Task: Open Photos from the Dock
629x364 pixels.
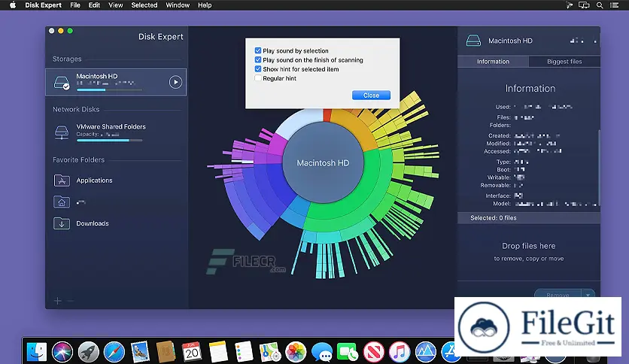Action: point(296,352)
